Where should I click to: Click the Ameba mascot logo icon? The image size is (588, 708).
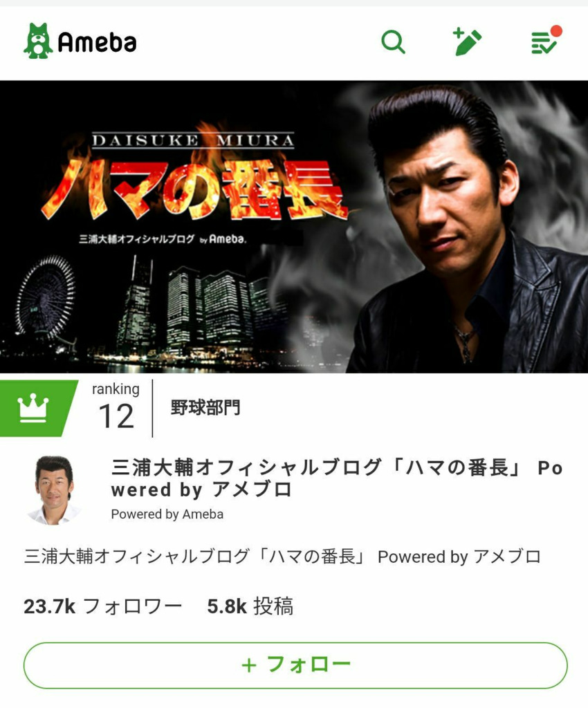tap(38, 41)
